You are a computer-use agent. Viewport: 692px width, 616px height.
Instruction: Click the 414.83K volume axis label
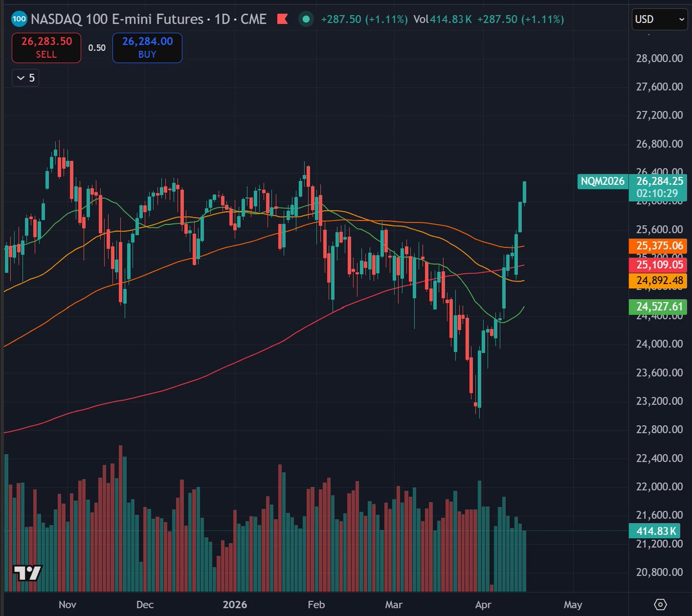coord(656,531)
